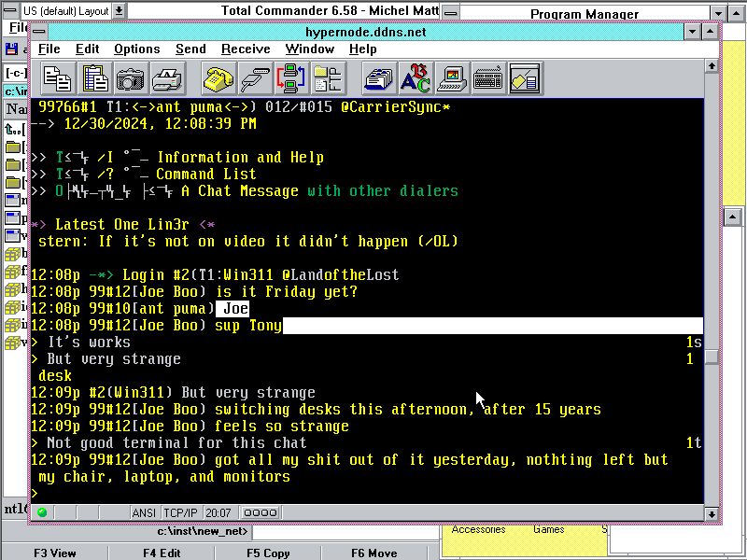747x560 pixels.
Task: Click the green connection status indicator
Action: [42, 511]
